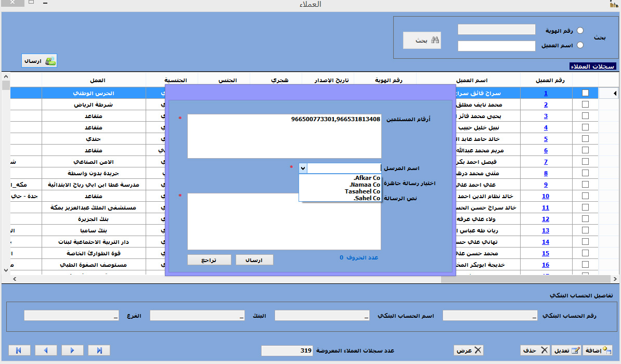
Task: Go to the next record with the navigation arrow
Action: pos(72,350)
